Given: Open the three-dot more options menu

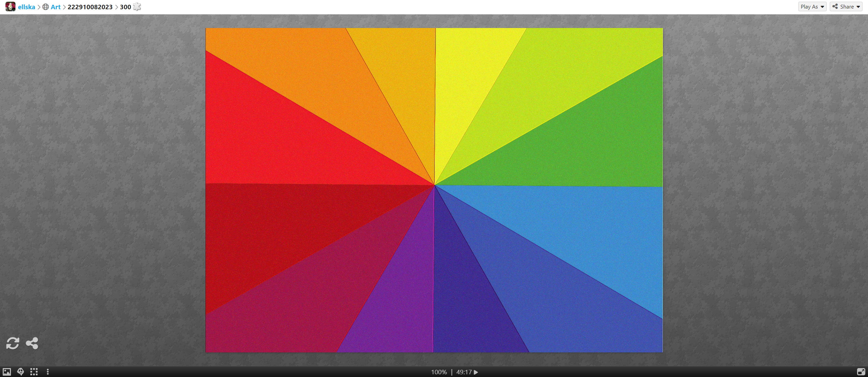Looking at the screenshot, I should pos(48,372).
